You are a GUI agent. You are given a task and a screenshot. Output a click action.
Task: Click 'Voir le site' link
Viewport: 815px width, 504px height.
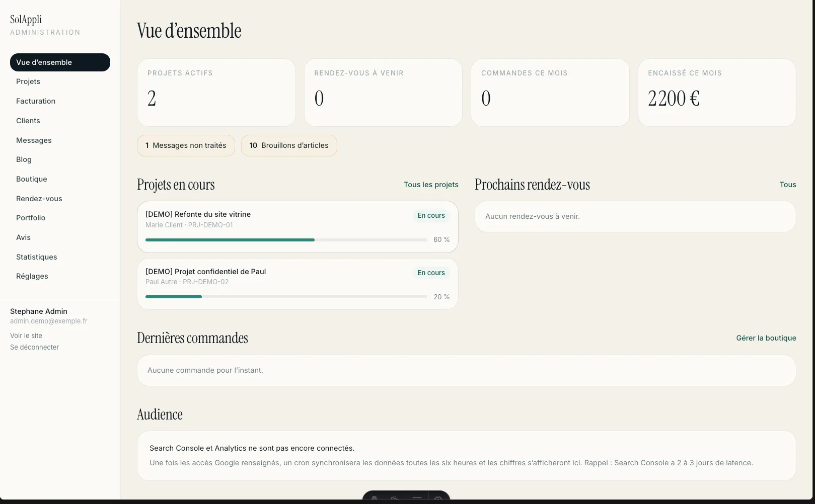(26, 335)
